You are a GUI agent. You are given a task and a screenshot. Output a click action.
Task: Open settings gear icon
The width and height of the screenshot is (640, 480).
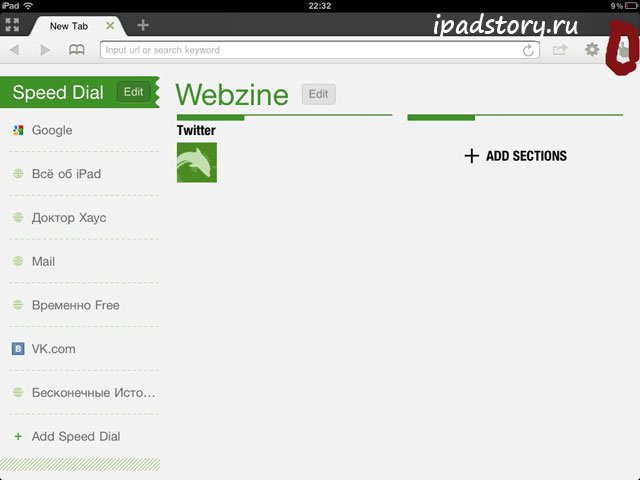(x=592, y=50)
